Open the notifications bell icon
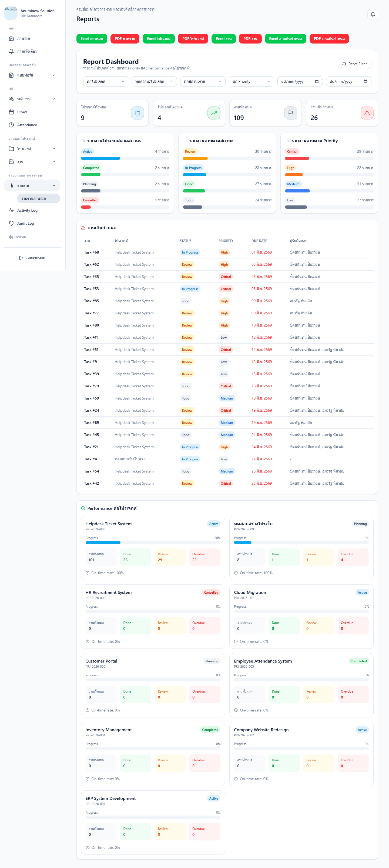This screenshot has width=389, height=868. [x=373, y=15]
